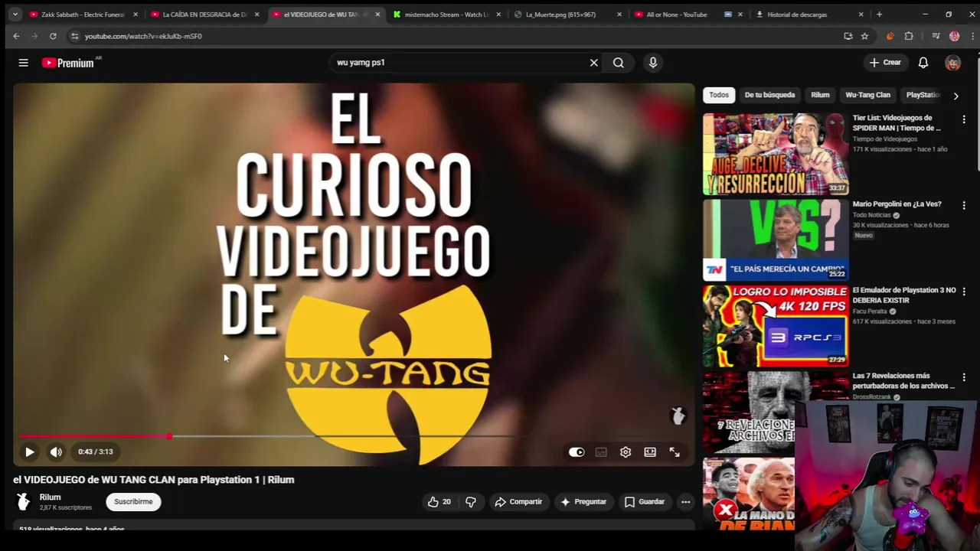Screen dimensions: 980x551
Task: Open player settings gear
Action: 626,452
